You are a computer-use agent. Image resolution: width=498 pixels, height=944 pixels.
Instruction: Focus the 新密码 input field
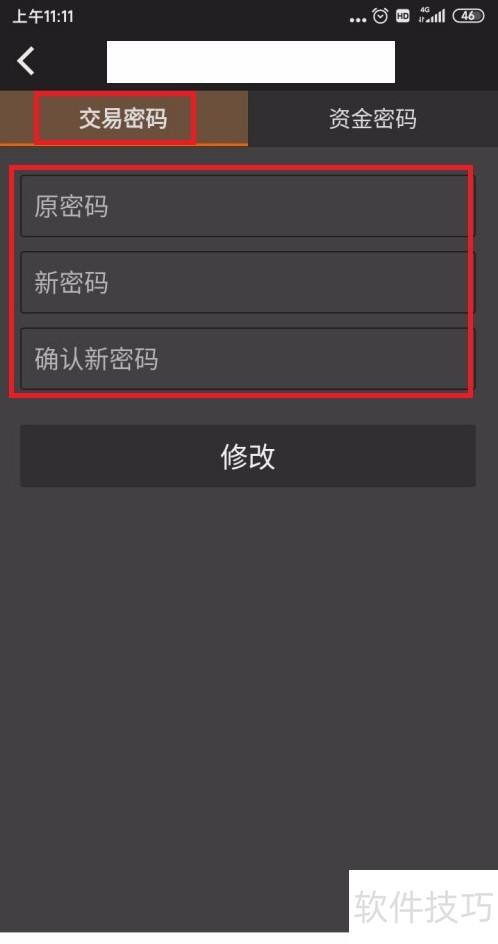click(247, 282)
